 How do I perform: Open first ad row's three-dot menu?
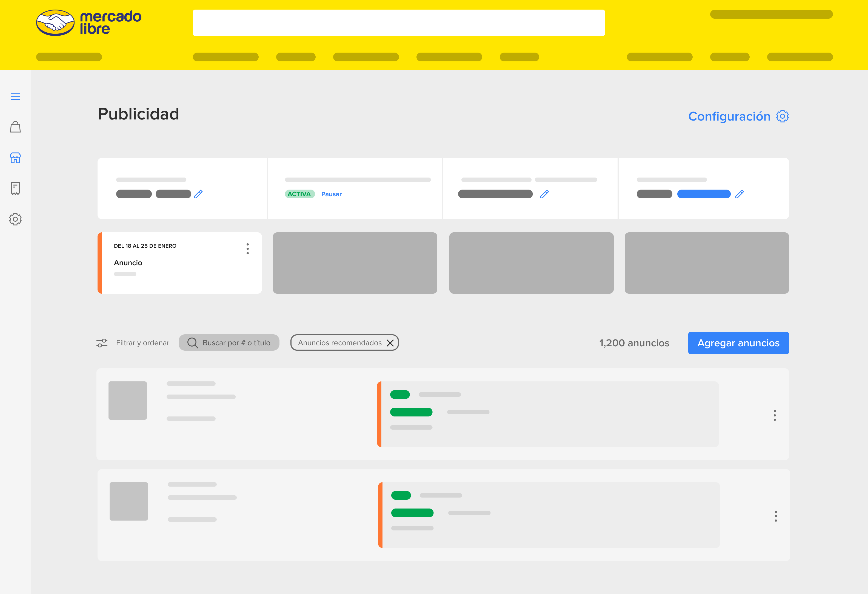pos(775,415)
